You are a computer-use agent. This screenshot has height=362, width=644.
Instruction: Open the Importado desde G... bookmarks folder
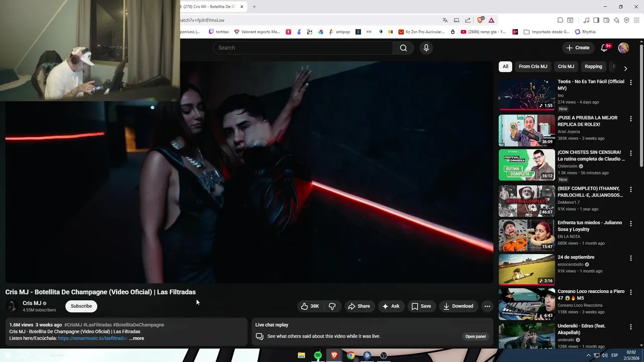(x=546, y=32)
